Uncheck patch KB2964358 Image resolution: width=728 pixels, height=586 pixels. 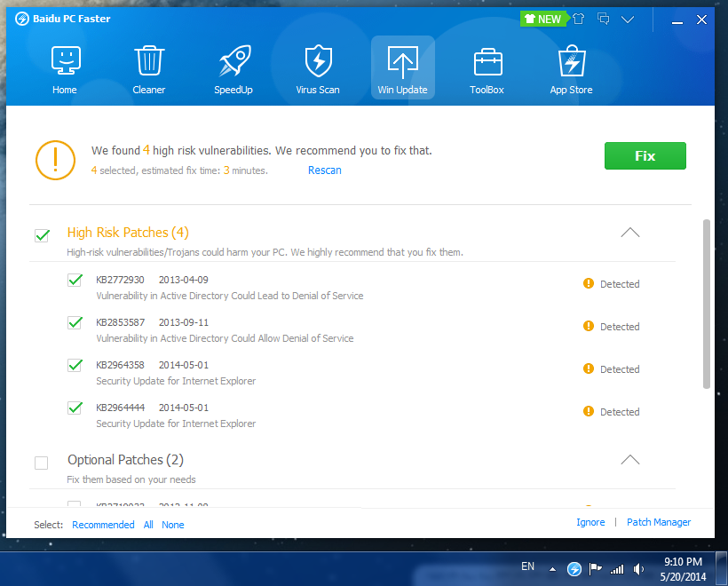click(x=75, y=366)
